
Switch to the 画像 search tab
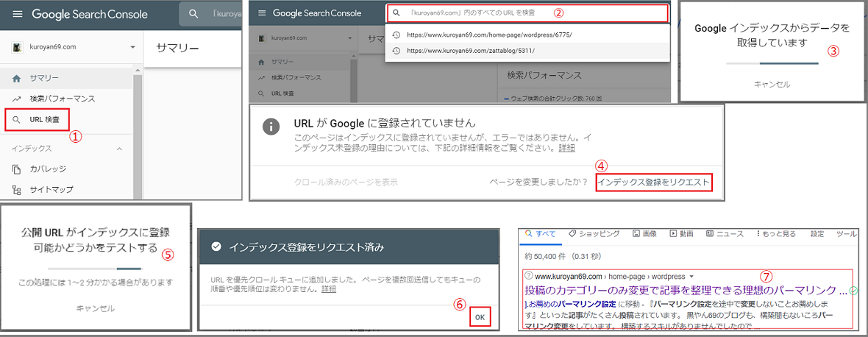pyautogui.click(x=644, y=234)
